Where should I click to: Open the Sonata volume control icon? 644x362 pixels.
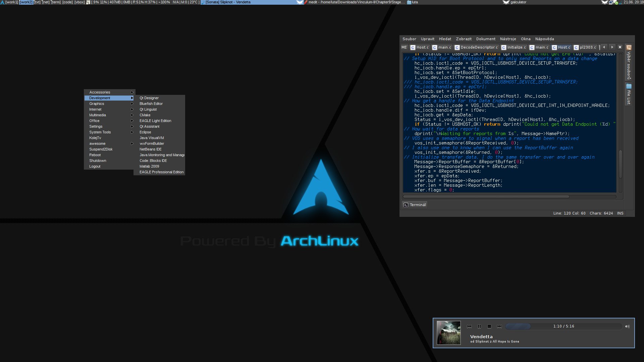point(627,326)
